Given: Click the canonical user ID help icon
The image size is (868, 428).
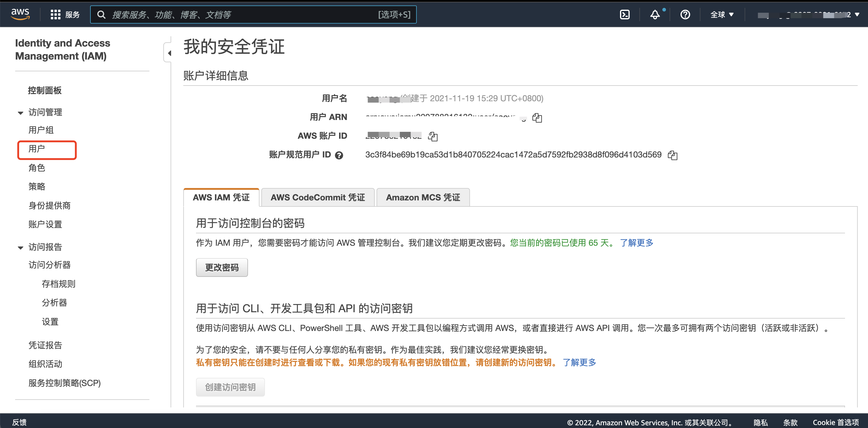Looking at the screenshot, I should point(339,155).
